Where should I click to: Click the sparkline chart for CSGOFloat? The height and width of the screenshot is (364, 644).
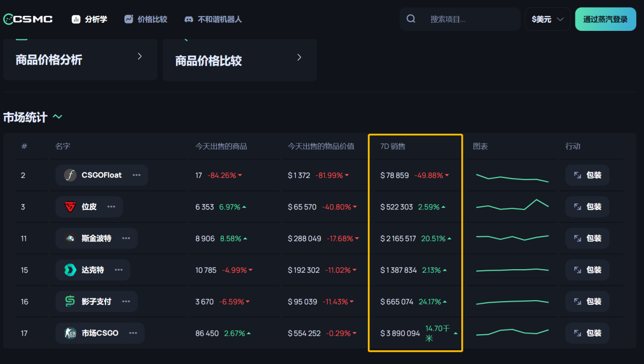click(513, 177)
